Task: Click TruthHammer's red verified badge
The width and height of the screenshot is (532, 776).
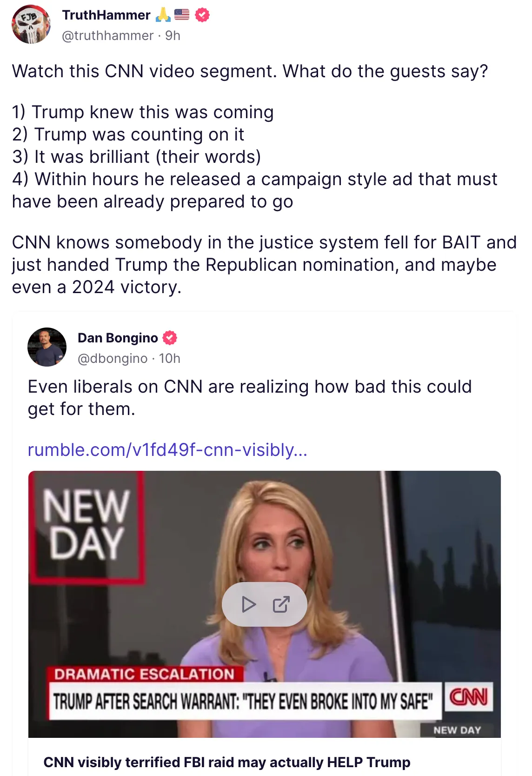Action: [202, 15]
